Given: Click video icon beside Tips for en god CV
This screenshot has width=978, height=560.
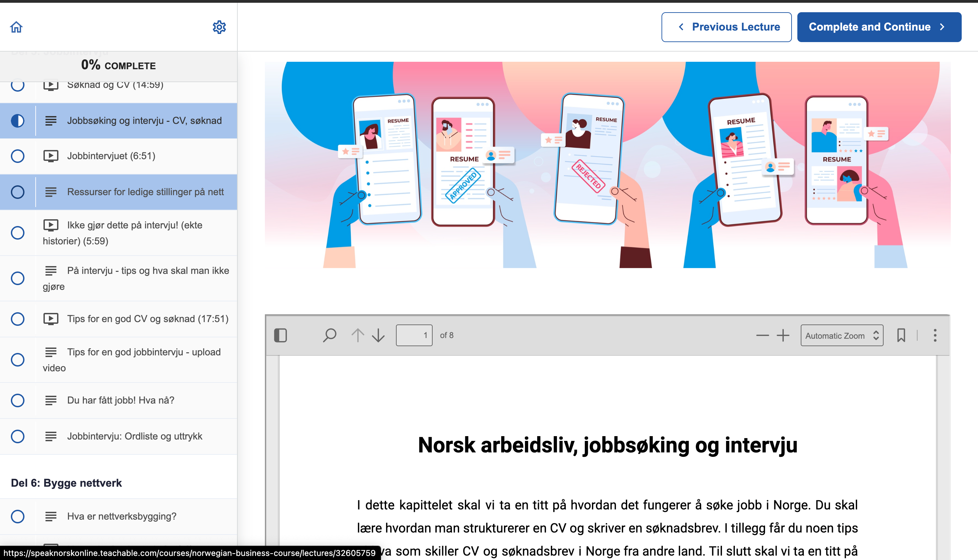Looking at the screenshot, I should point(51,319).
